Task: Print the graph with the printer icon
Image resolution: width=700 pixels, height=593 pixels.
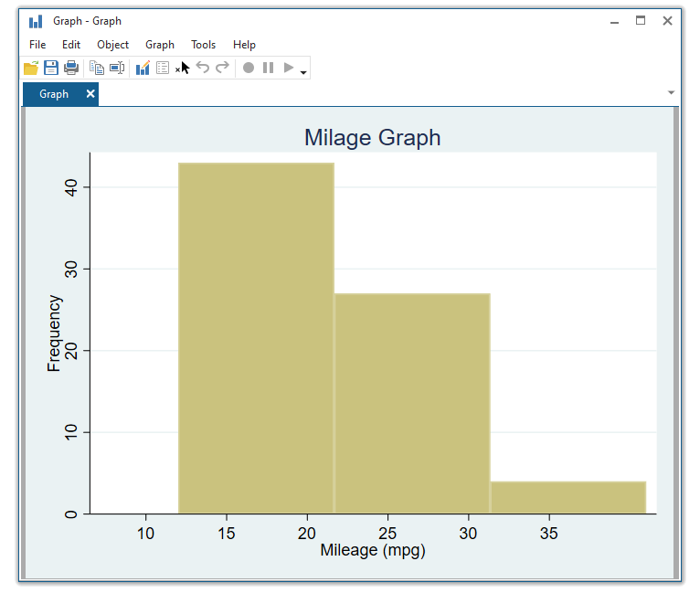Action: [71, 68]
